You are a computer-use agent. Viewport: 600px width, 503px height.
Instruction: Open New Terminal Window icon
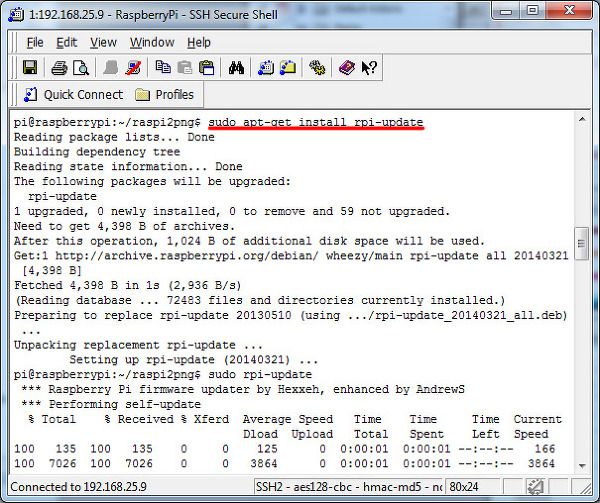click(266, 68)
